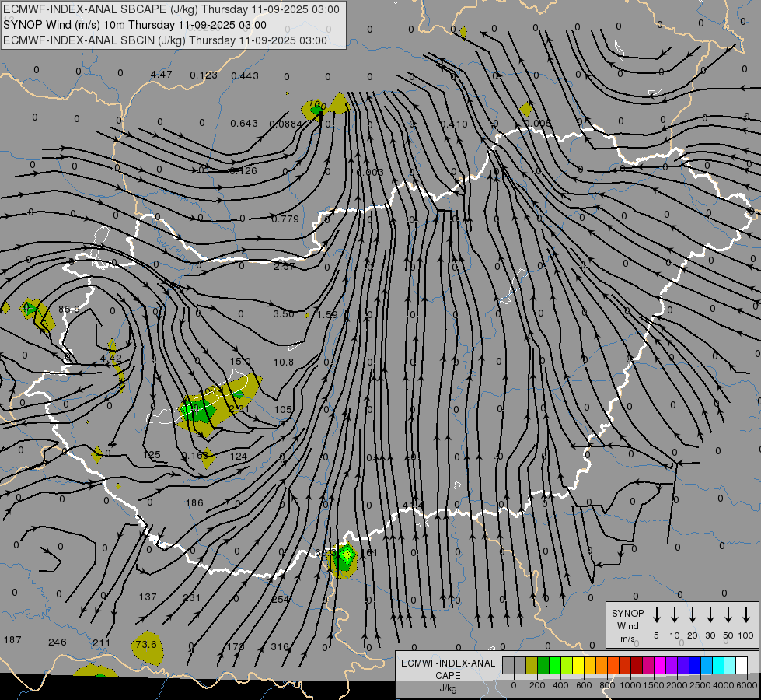The height and width of the screenshot is (700, 761).
Task: Click the 246 CAPE value on the map
Action: [x=58, y=642]
